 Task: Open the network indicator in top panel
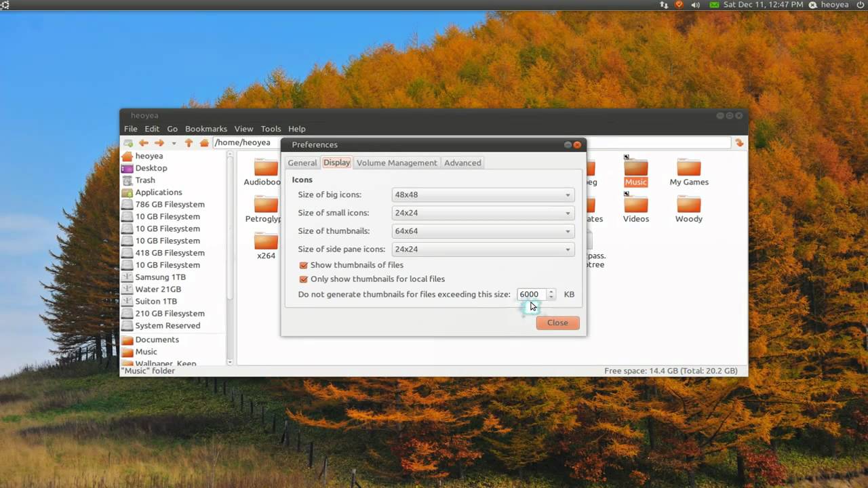pos(664,5)
